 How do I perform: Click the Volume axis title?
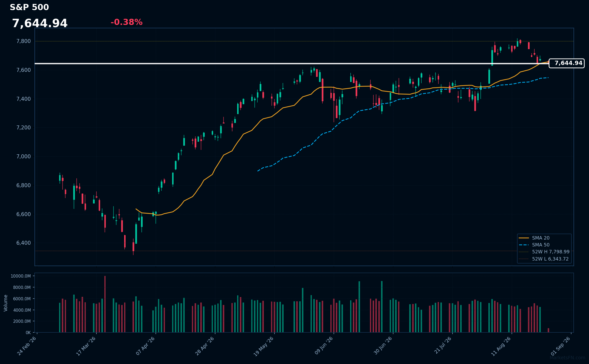[x=6, y=303]
